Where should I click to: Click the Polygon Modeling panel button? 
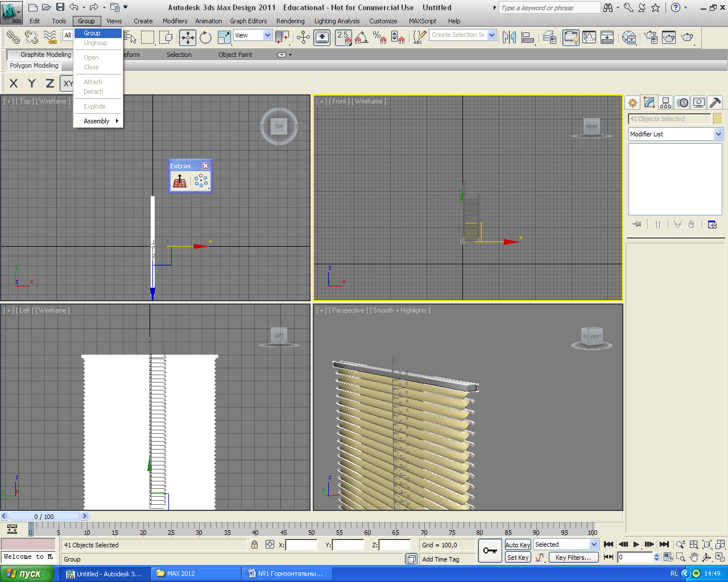(34, 65)
